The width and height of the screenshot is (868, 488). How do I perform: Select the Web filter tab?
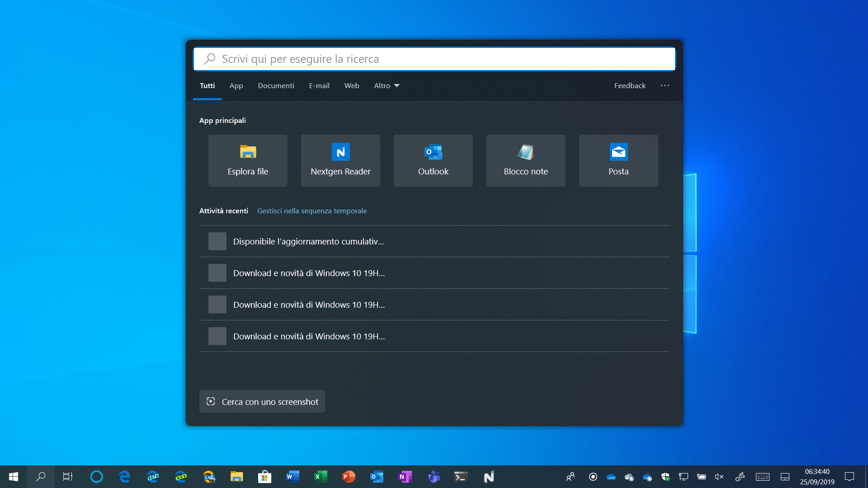coord(352,86)
